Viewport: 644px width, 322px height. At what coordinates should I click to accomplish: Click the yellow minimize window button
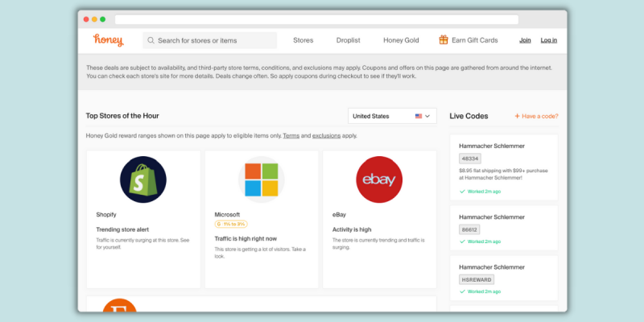click(94, 19)
